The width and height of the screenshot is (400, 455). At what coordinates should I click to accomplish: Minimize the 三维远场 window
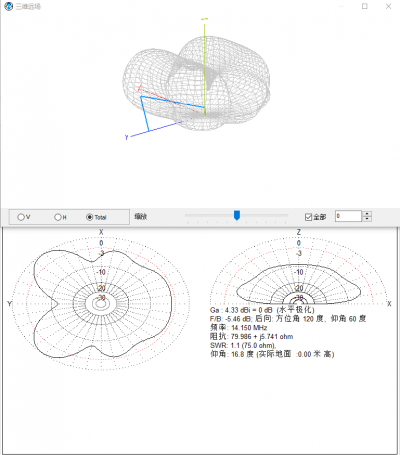(341, 6)
